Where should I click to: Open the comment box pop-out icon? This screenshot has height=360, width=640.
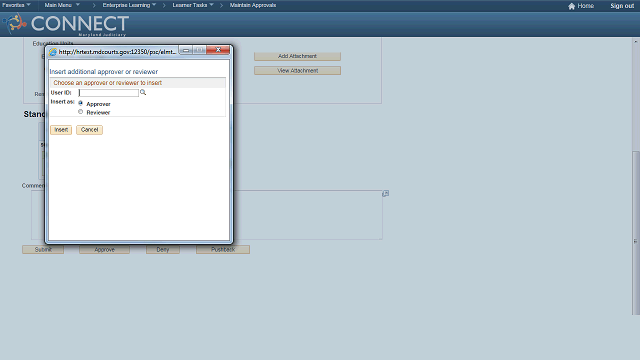tap(385, 193)
